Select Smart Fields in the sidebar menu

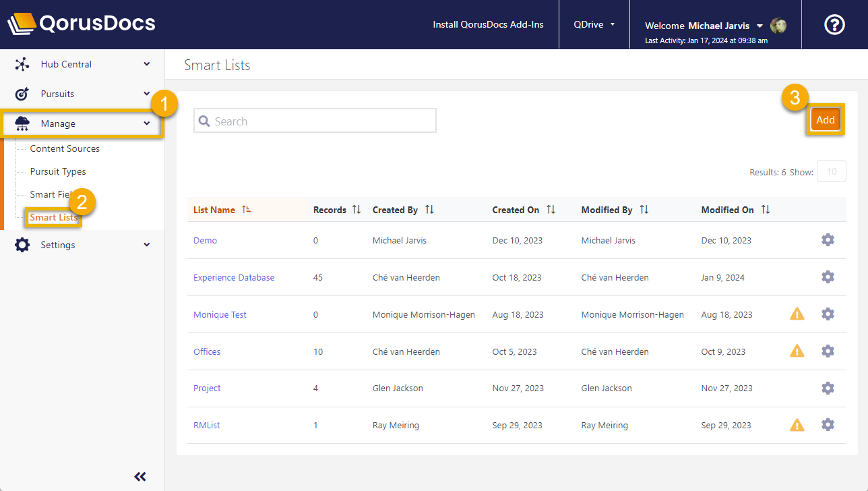click(x=53, y=194)
